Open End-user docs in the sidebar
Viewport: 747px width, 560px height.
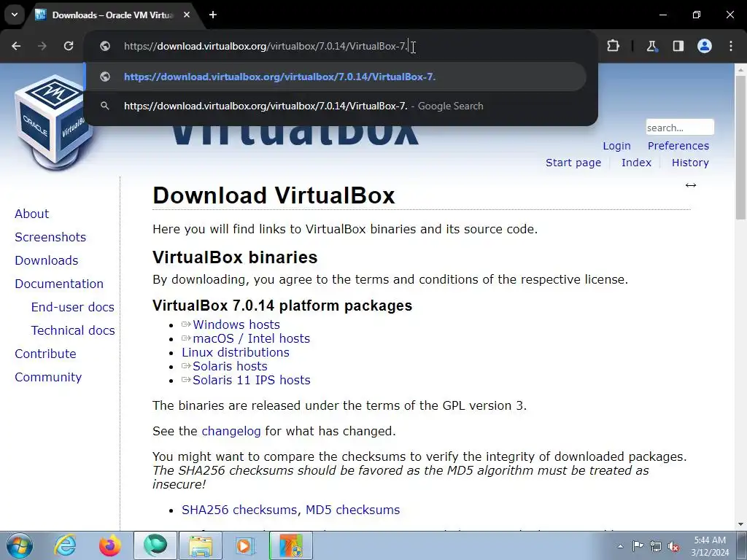point(72,307)
